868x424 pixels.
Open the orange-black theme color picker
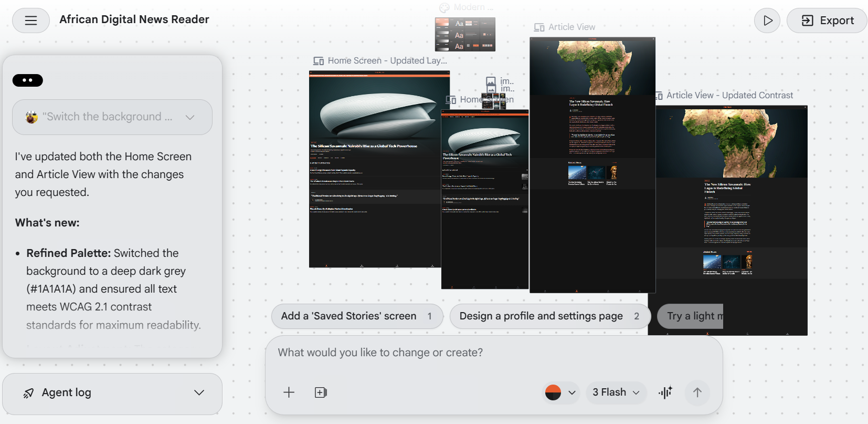coord(560,392)
